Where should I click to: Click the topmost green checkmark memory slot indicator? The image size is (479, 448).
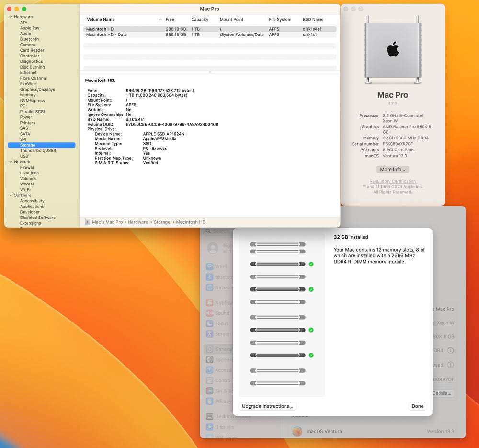(311, 264)
